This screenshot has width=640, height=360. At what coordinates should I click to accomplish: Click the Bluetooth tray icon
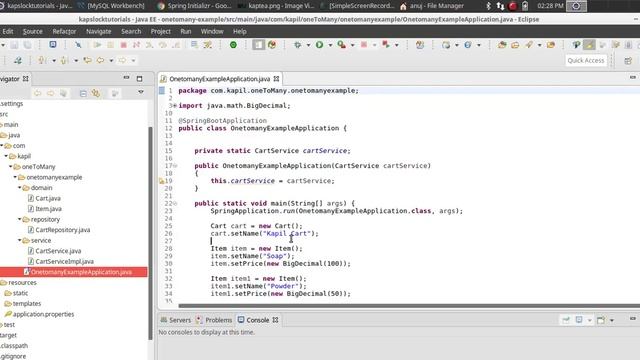488,6
